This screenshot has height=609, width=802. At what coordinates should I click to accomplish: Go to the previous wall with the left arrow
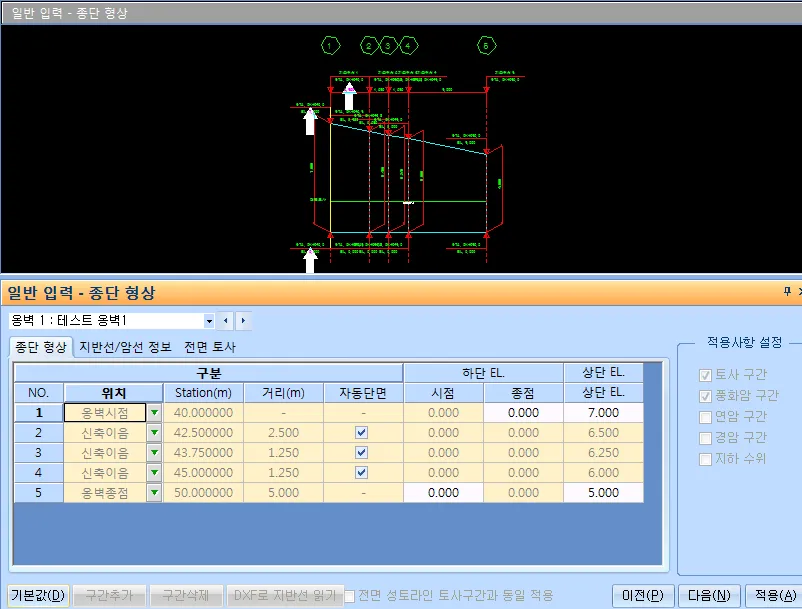tap(226, 321)
